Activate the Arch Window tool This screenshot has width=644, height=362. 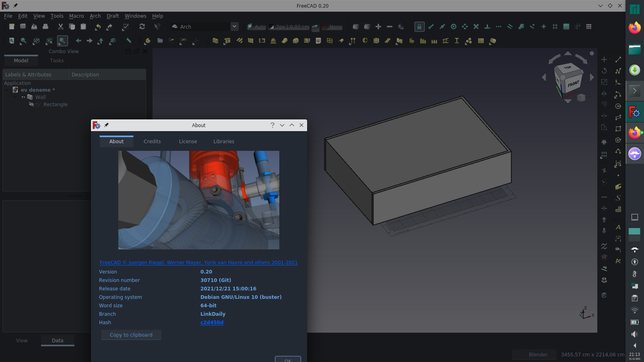(x=262, y=41)
